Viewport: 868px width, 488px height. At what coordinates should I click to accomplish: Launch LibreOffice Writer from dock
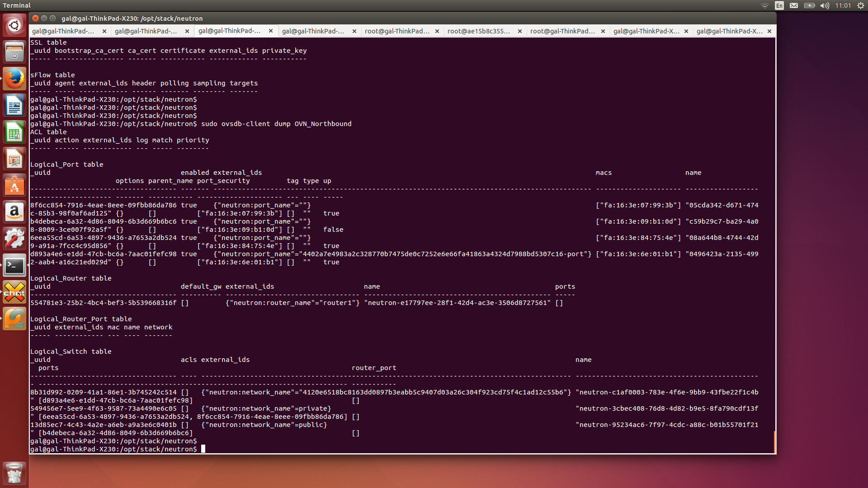pos(14,106)
